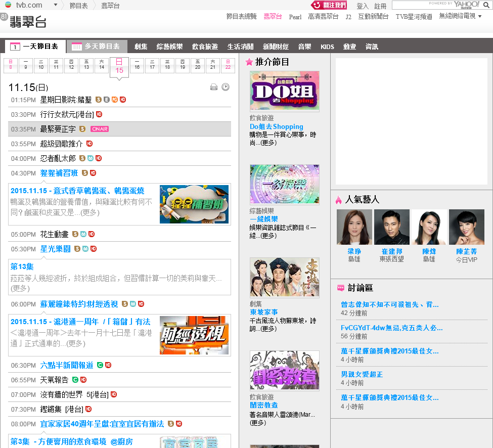Open the KIDS category menu
This screenshot has height=448, width=493.
tap(327, 47)
